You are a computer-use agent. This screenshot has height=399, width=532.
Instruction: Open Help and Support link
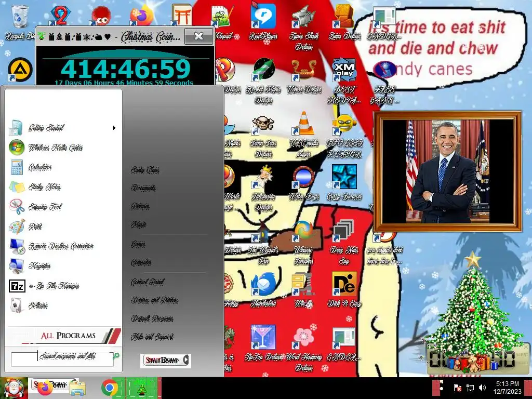point(152,337)
